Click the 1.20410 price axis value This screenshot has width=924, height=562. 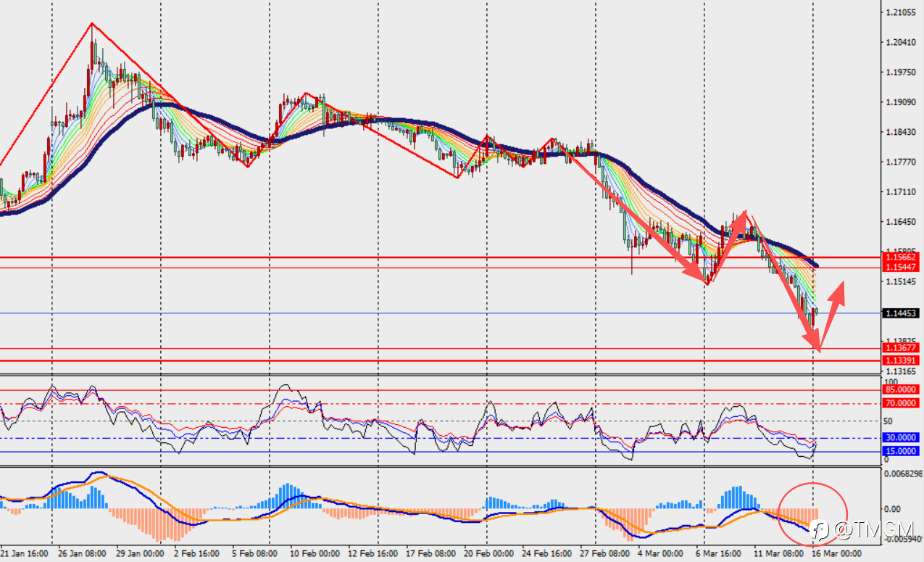(902, 42)
